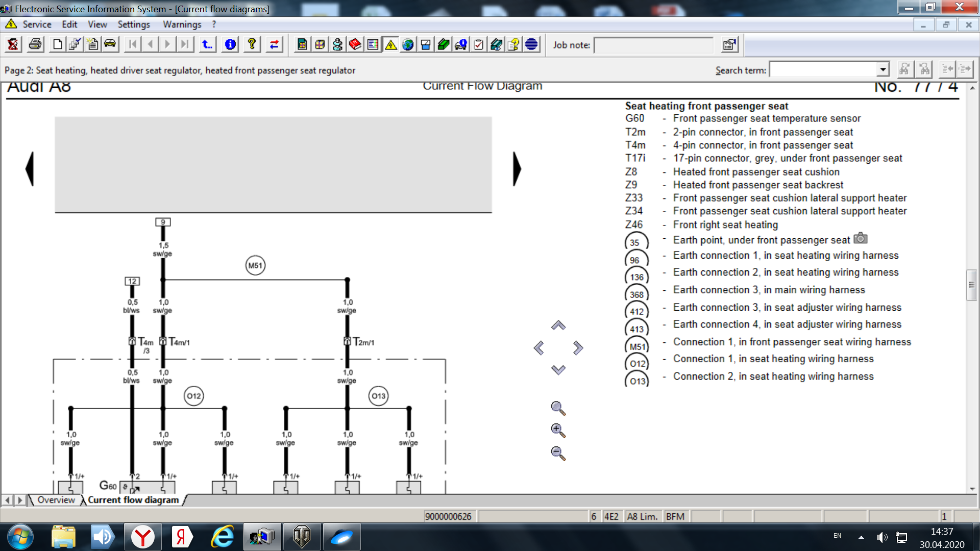Click tab scroll right arrow at bottom
Screen dimensions: 980x551
point(20,500)
